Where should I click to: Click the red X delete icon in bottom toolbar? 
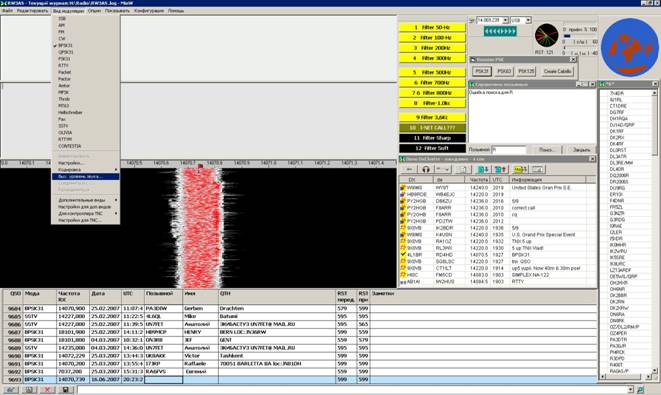(47, 390)
